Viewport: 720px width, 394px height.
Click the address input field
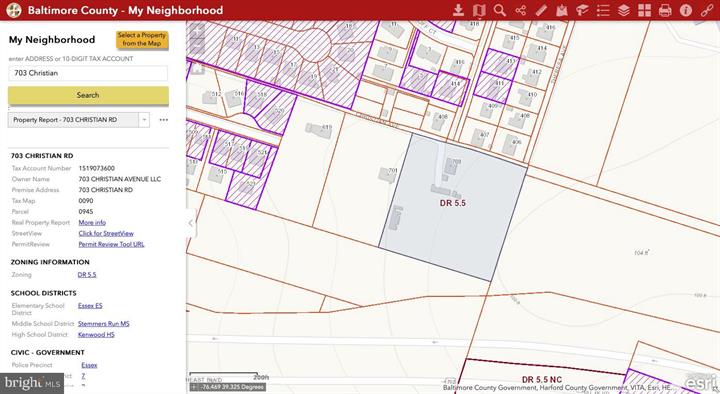tap(88, 73)
